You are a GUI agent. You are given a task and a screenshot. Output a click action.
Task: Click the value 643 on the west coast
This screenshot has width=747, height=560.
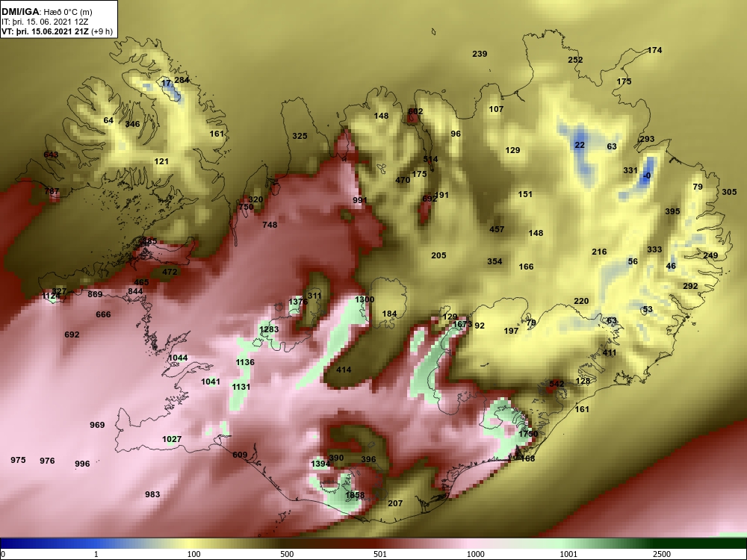click(x=51, y=155)
